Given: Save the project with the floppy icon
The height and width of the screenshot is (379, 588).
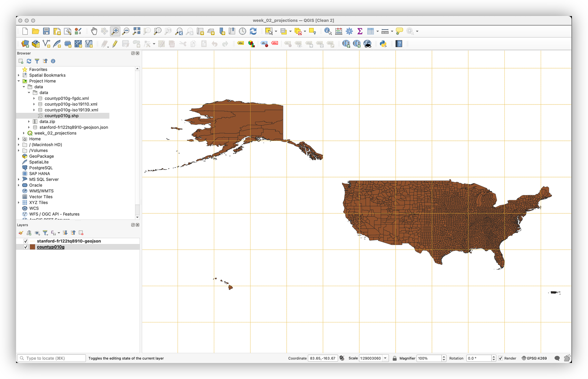Looking at the screenshot, I should pos(46,31).
